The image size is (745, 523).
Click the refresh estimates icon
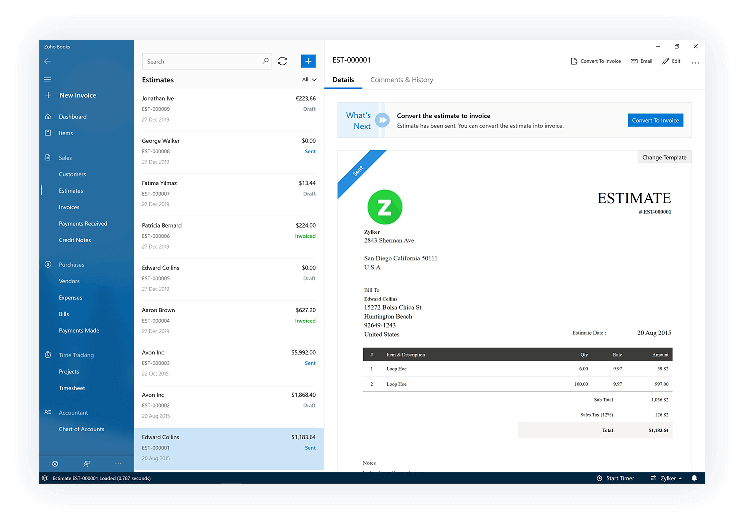283,61
